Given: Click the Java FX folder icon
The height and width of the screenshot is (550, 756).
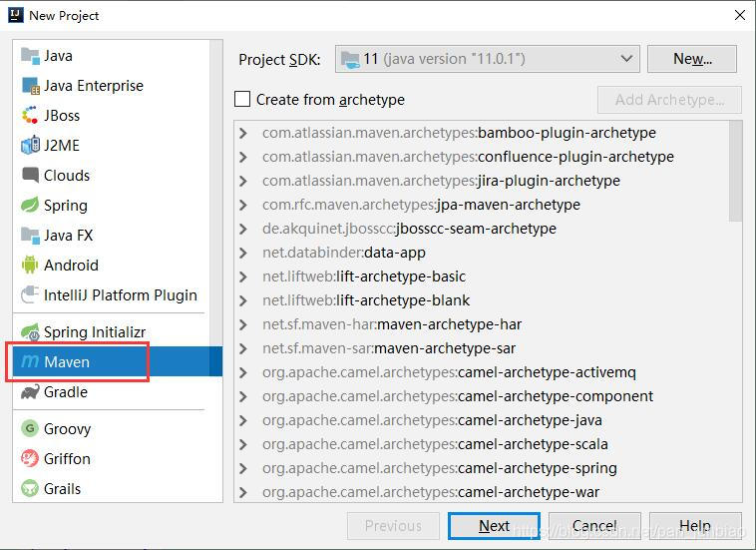Looking at the screenshot, I should [30, 236].
